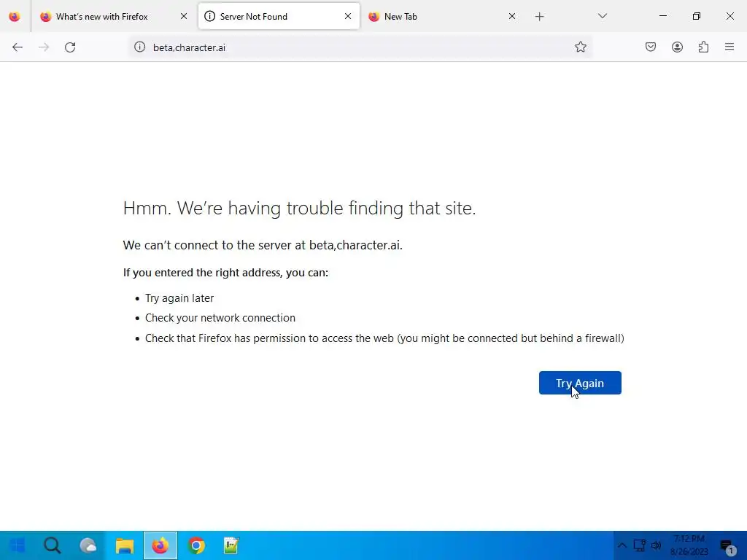Switch to the New Tab tab
747x560 pixels.
442,17
